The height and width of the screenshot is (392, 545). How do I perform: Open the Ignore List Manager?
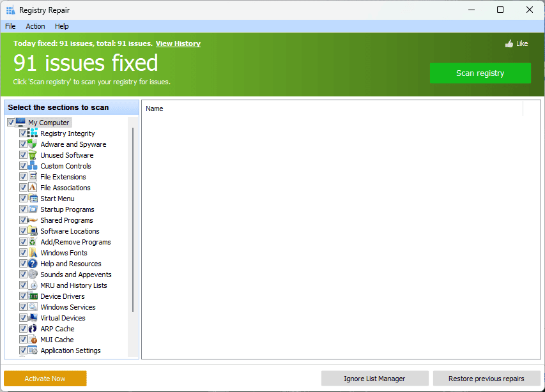[374, 379]
